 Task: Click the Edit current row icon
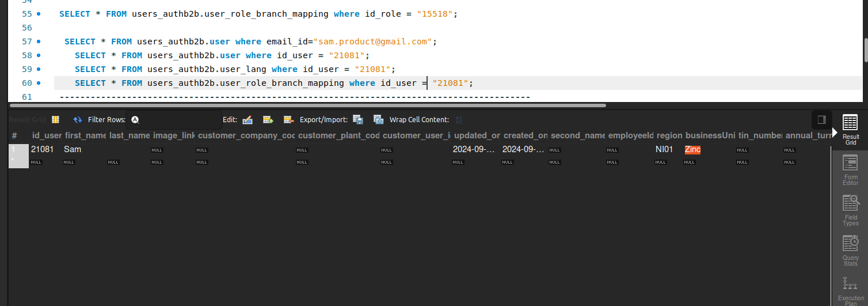click(248, 120)
